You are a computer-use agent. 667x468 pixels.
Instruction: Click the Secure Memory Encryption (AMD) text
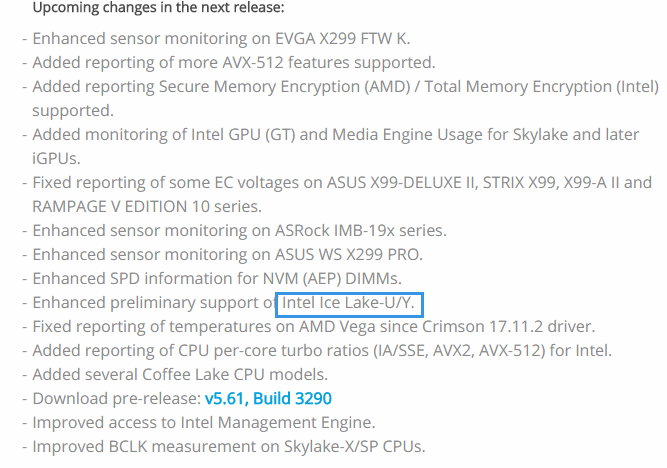click(285, 87)
